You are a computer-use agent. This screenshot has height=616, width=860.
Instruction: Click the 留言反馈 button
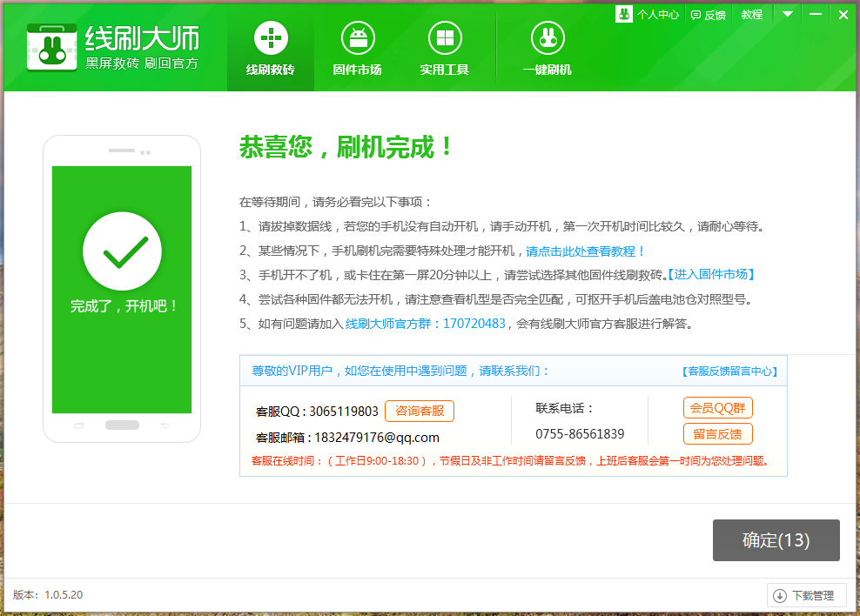[717, 434]
